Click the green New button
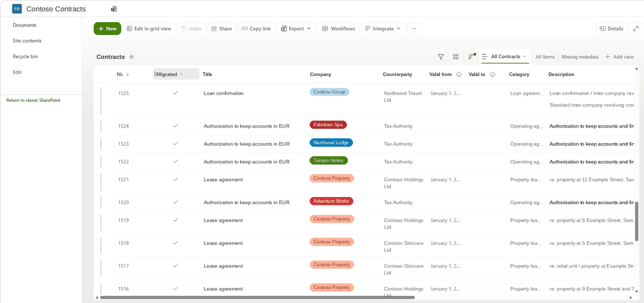The width and height of the screenshot is (644, 303). 107,29
